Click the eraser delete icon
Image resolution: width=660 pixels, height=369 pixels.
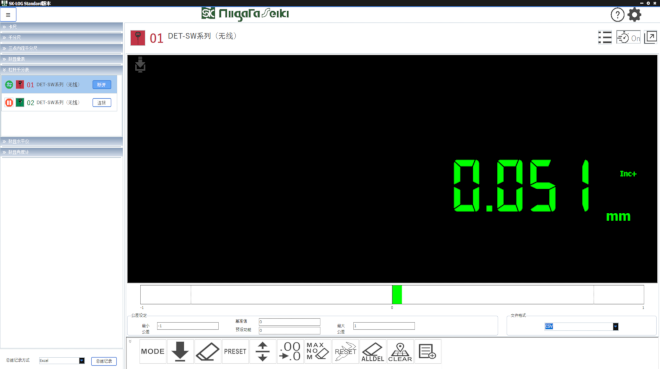coord(208,351)
